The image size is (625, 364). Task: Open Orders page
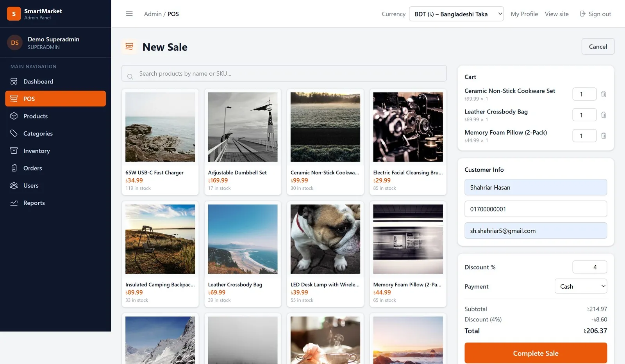[55, 168]
